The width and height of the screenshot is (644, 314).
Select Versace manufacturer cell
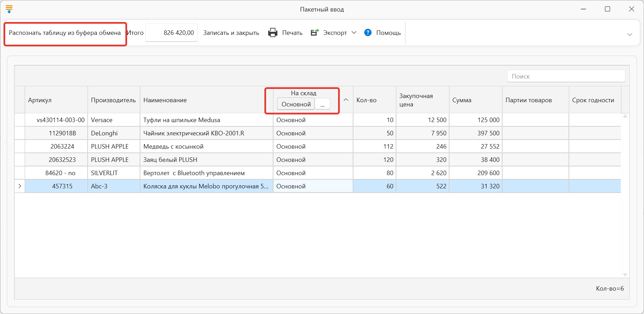(114, 120)
